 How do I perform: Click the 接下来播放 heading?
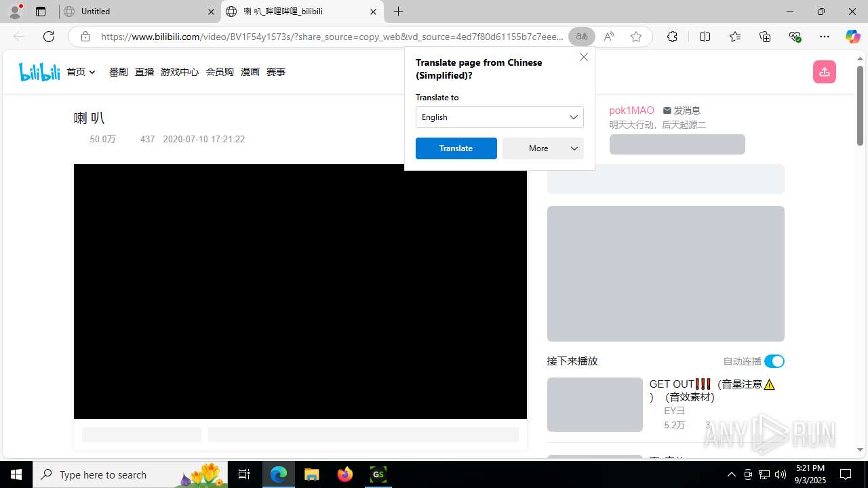coord(572,361)
